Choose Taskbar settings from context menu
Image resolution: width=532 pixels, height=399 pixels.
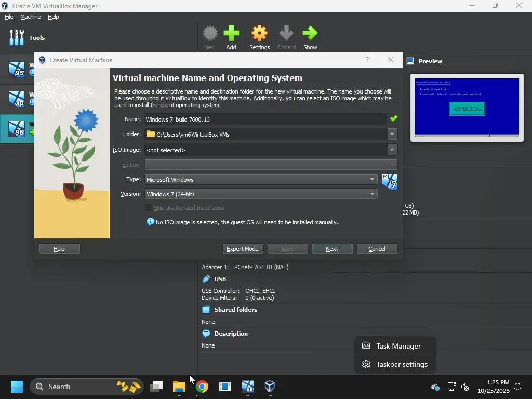pyautogui.click(x=395, y=364)
